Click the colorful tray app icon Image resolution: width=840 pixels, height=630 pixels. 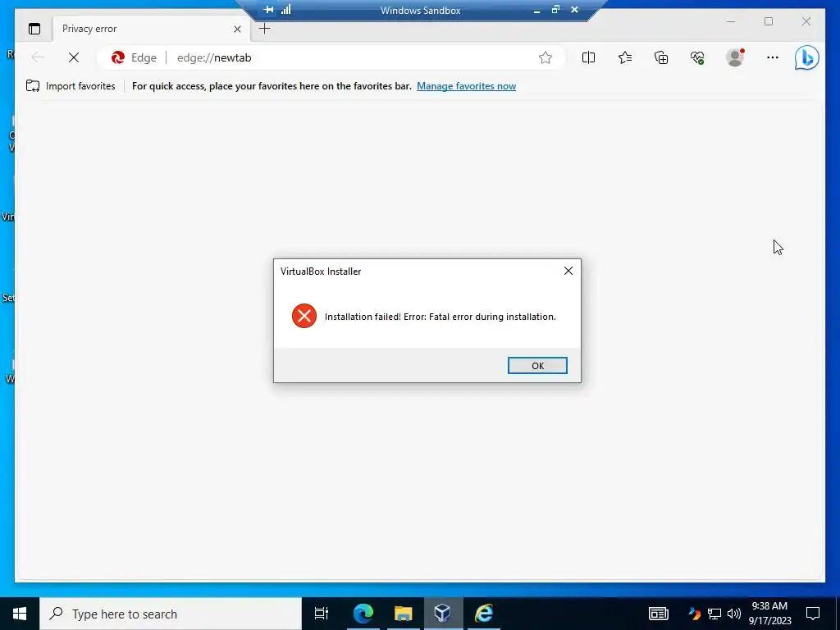coord(695,614)
